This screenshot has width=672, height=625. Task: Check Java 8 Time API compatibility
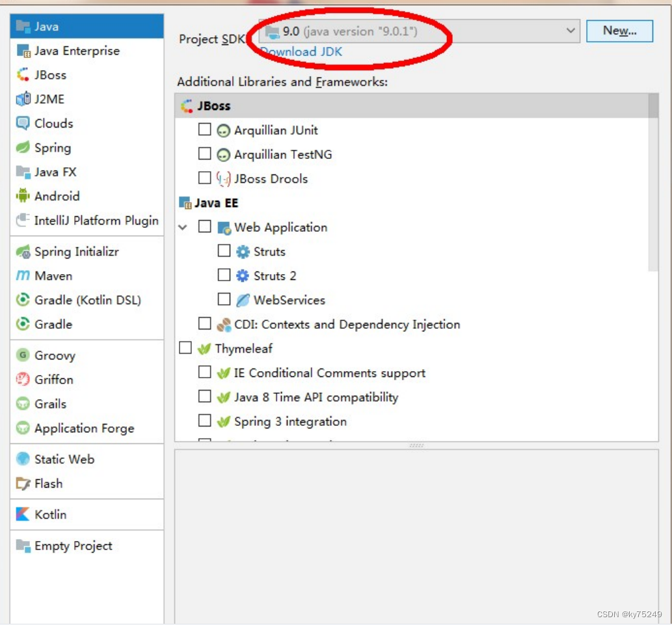pyautogui.click(x=205, y=396)
